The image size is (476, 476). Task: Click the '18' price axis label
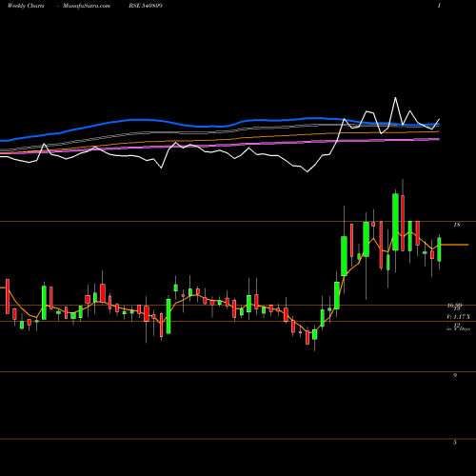[457, 225]
